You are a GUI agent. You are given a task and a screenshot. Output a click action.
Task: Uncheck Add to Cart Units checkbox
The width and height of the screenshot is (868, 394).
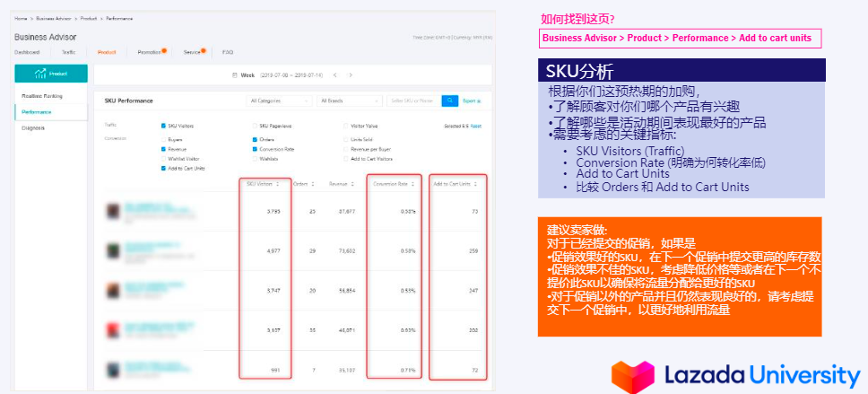pyautogui.click(x=163, y=168)
